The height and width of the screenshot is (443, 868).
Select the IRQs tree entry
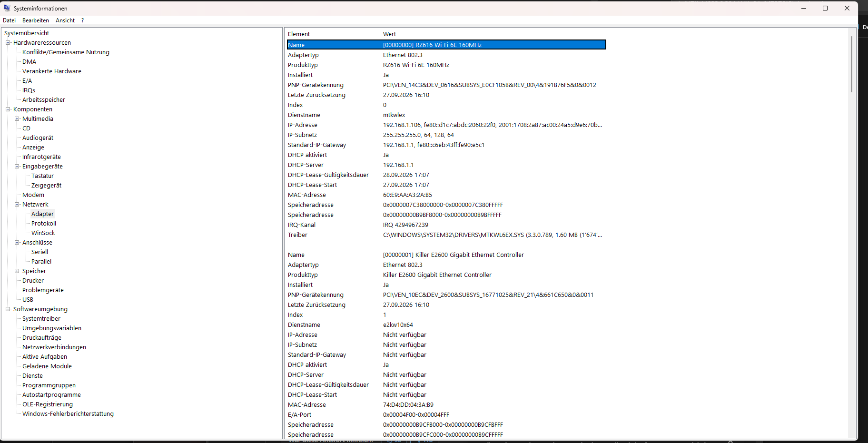(x=29, y=90)
